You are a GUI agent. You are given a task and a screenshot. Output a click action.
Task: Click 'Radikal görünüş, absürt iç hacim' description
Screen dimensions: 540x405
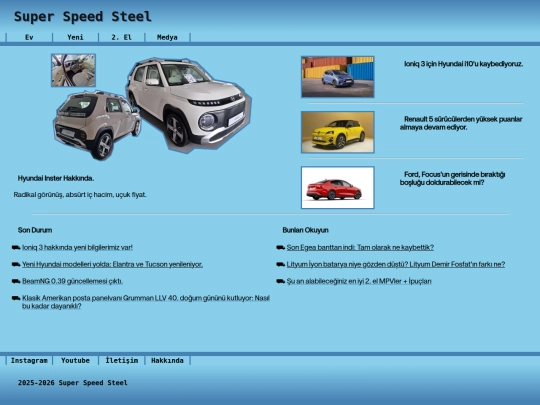(x=80, y=195)
